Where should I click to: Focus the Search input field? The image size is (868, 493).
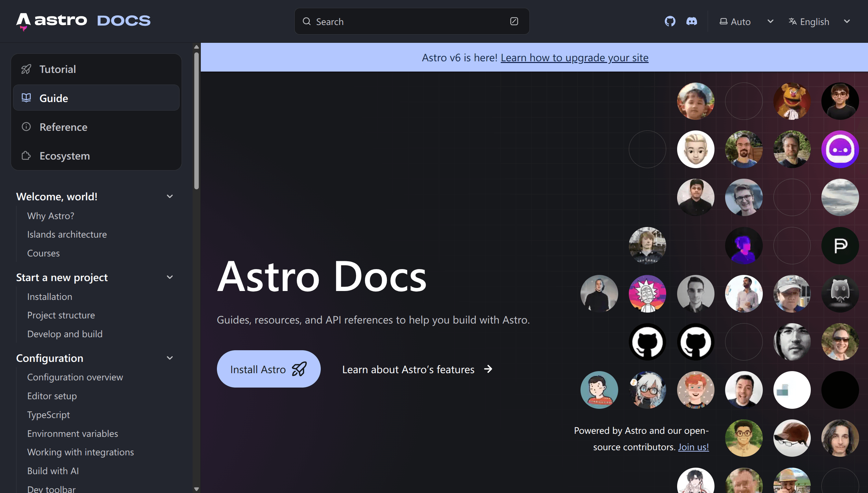[412, 21]
